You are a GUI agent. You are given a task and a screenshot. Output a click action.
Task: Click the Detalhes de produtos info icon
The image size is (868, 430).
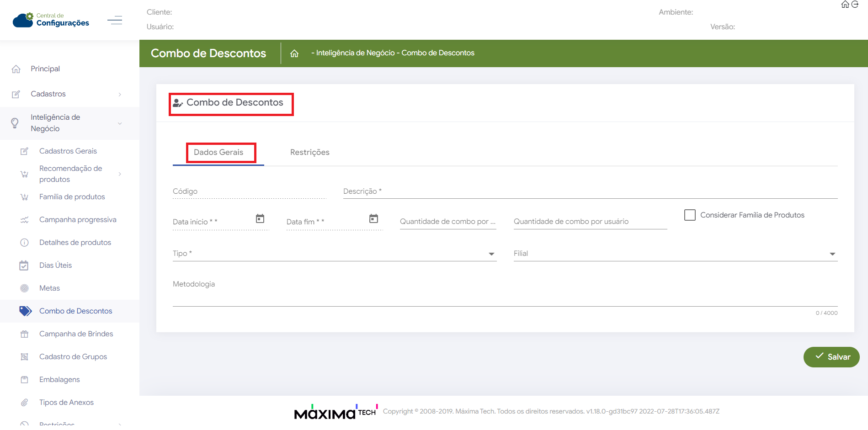coord(24,243)
